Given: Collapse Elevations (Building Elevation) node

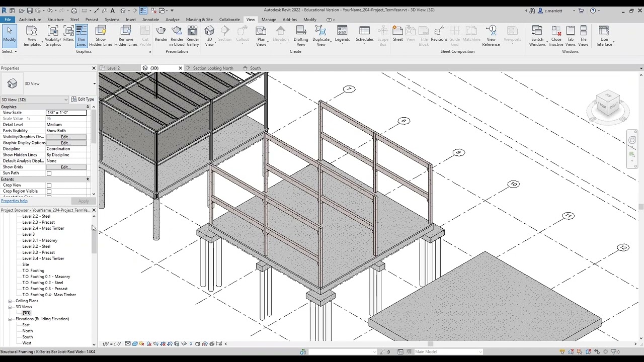Looking at the screenshot, I should tap(10, 319).
